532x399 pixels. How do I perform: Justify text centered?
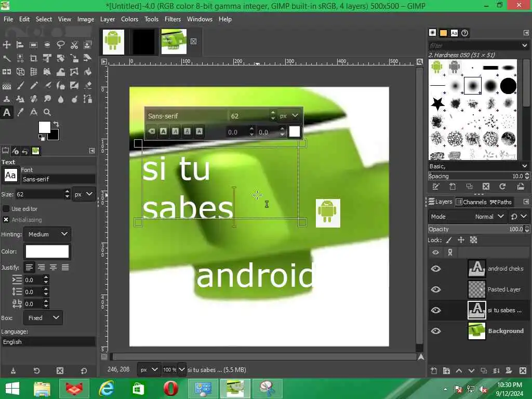click(x=54, y=268)
